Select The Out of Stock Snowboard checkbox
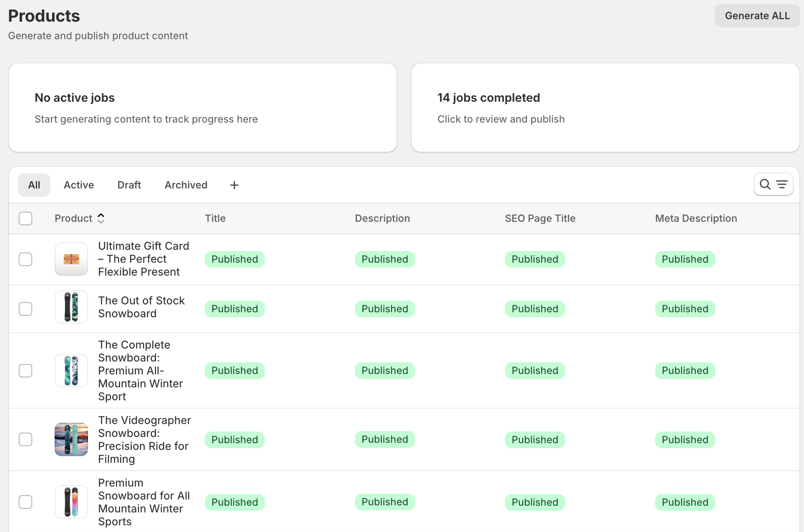 pyautogui.click(x=25, y=309)
